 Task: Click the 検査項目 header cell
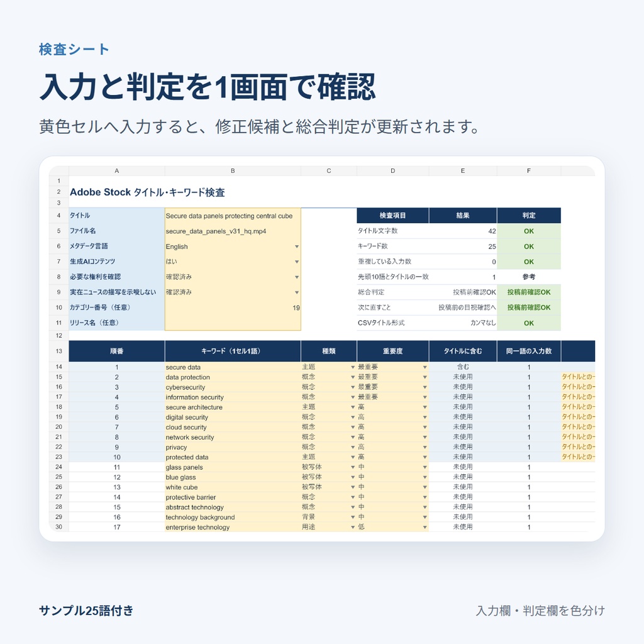[x=393, y=216]
